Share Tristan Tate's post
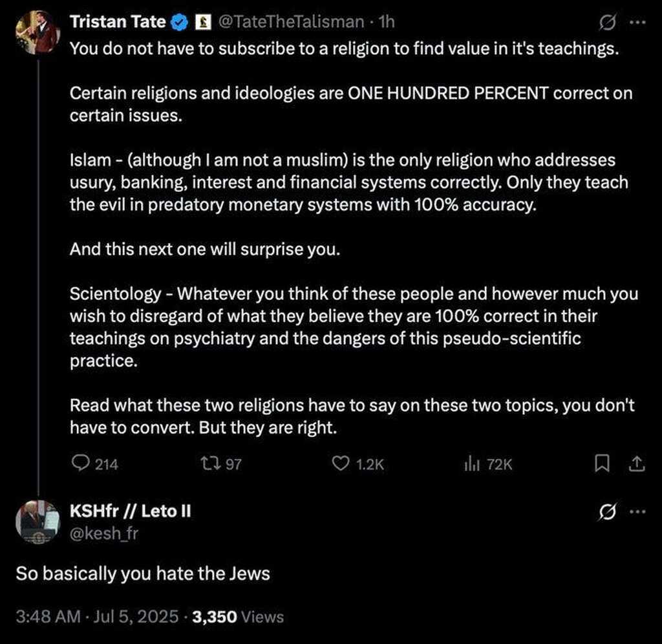Screen dimensions: 662x644 pos(636,464)
